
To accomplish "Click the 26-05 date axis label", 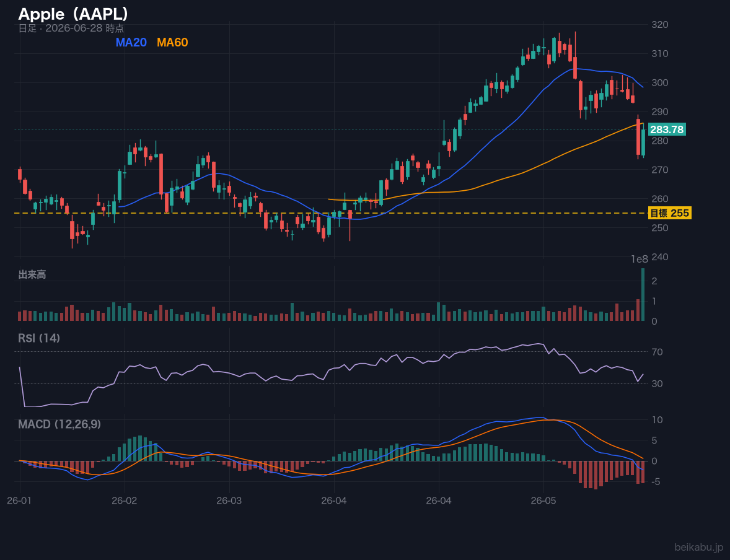I will click(x=543, y=501).
